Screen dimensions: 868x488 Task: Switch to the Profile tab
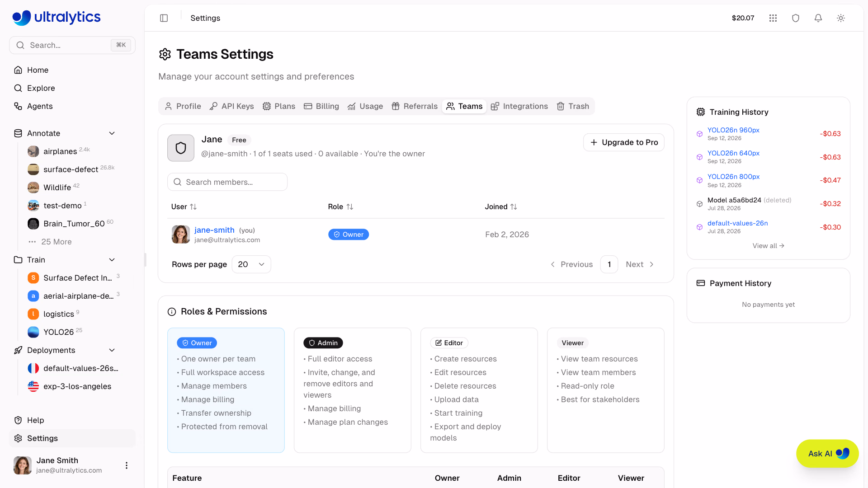click(183, 106)
